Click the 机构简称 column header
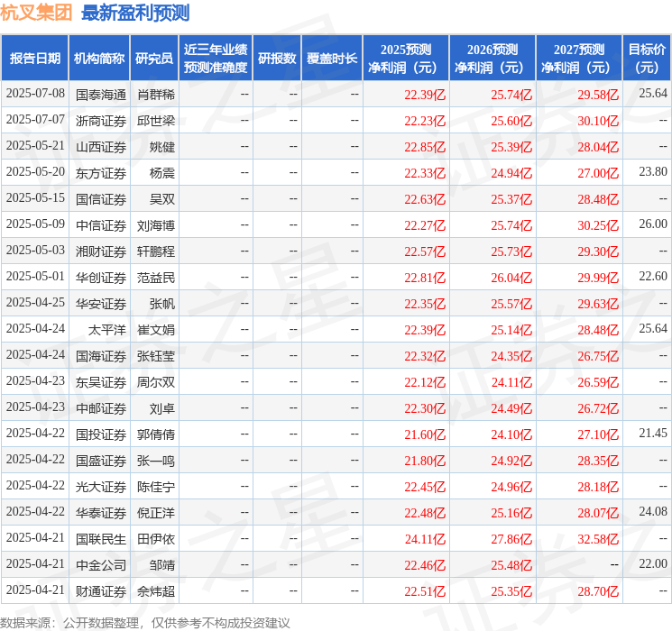The height and width of the screenshot is (631, 672). click(99, 59)
